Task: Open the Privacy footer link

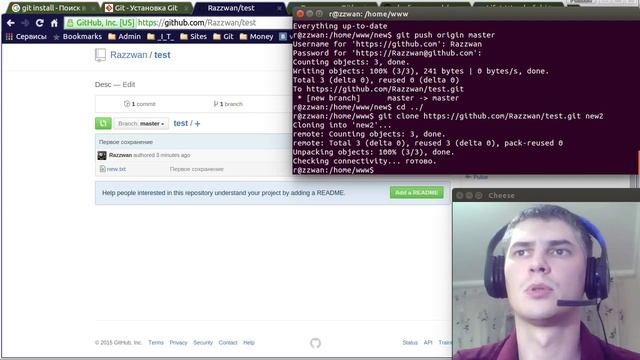Action: click(x=178, y=342)
